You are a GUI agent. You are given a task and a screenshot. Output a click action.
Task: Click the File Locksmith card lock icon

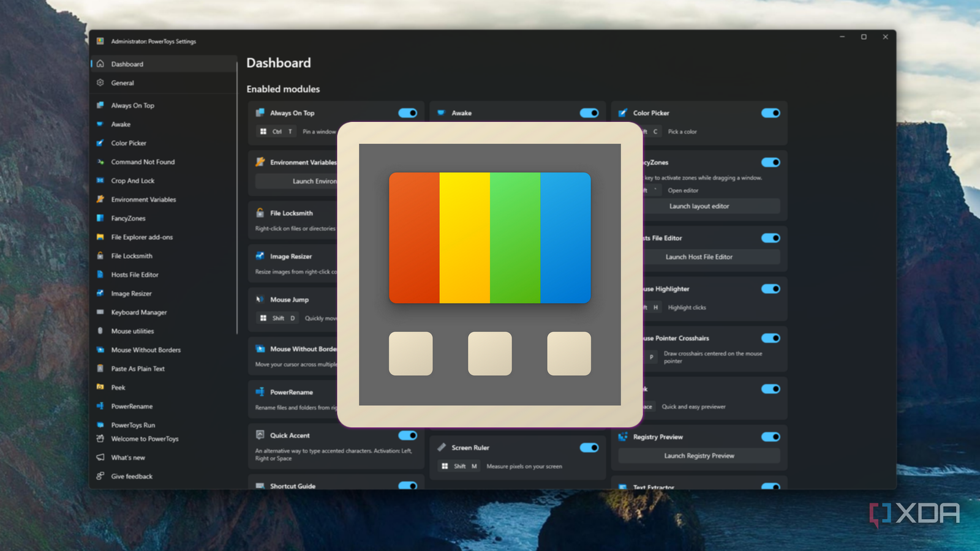click(x=260, y=213)
